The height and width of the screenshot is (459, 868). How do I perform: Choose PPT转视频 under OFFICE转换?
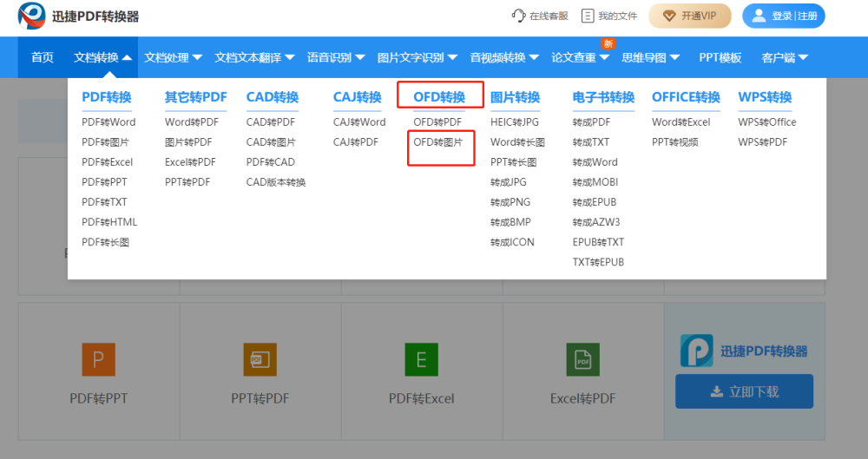674,142
